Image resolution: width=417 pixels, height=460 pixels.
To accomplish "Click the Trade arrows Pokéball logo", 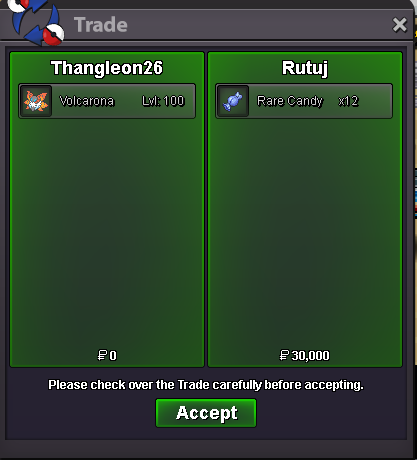I will tap(36, 23).
